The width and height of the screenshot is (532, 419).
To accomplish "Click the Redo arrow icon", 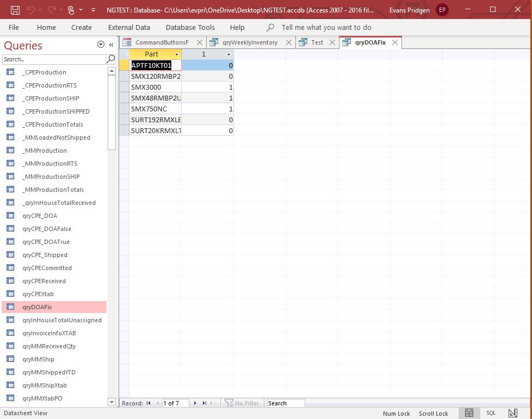I will [x=52, y=10].
